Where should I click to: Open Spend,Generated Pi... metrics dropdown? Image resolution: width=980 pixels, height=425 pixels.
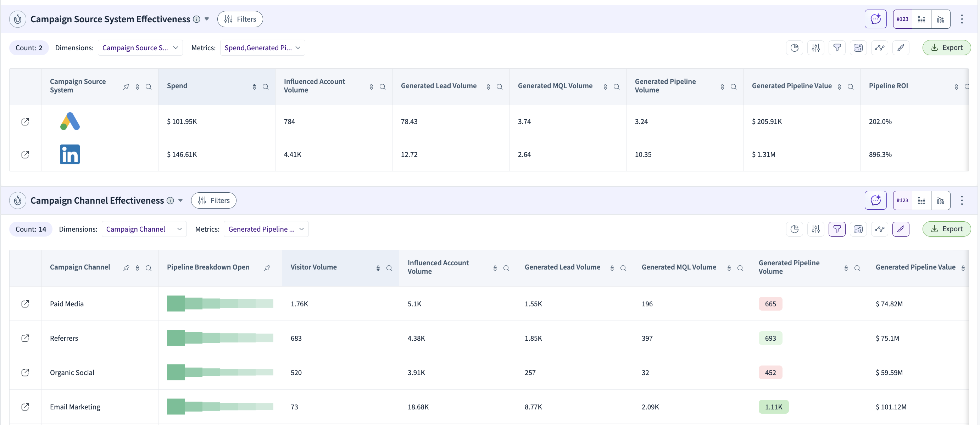click(x=262, y=48)
